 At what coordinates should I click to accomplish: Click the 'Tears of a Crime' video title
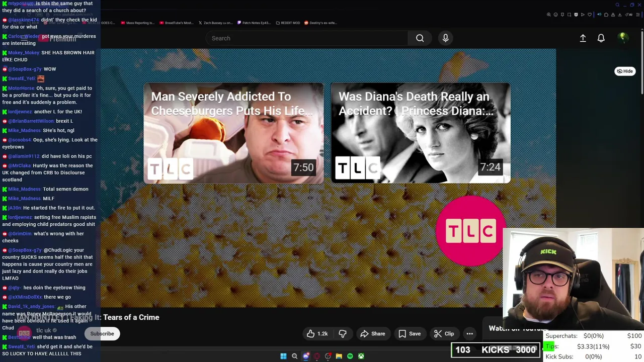pyautogui.click(x=131, y=317)
